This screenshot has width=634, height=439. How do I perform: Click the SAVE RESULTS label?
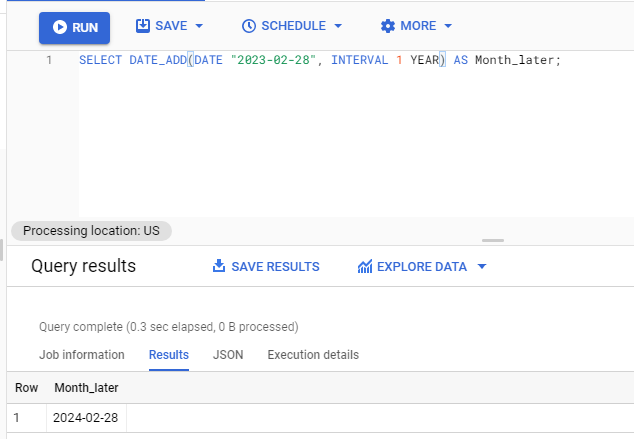coord(275,266)
